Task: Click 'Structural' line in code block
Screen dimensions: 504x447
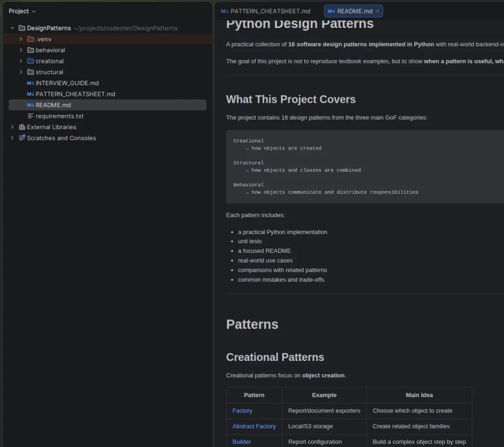Action: (249, 163)
